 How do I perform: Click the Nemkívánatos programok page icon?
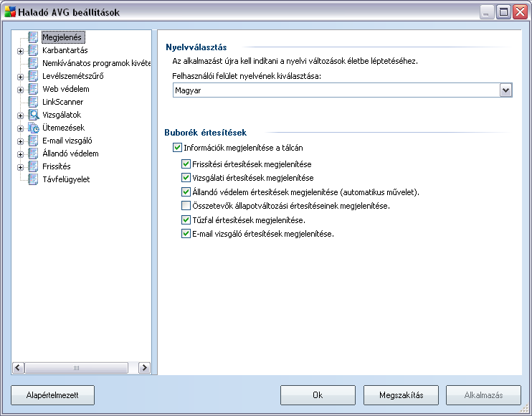33,63
